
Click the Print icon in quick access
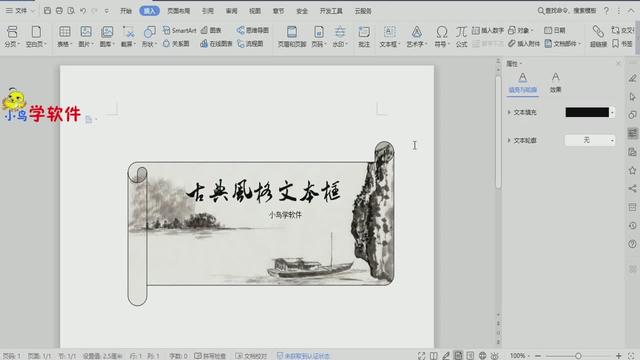[59, 11]
